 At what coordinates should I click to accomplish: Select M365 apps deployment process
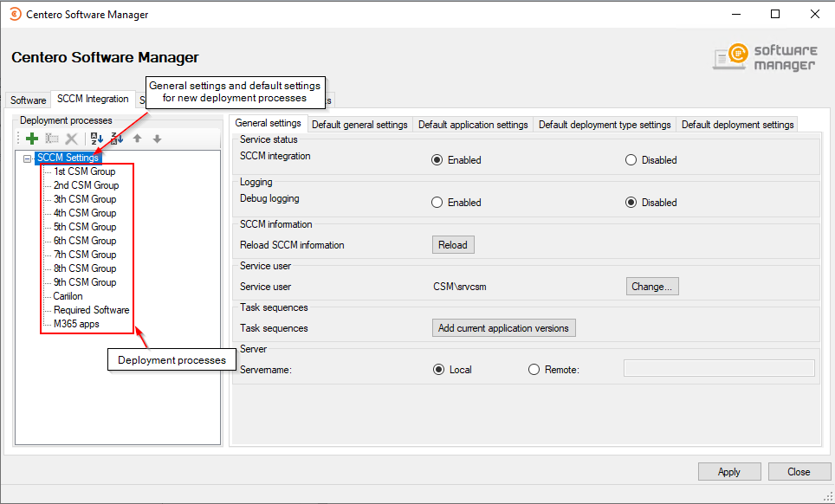point(76,324)
